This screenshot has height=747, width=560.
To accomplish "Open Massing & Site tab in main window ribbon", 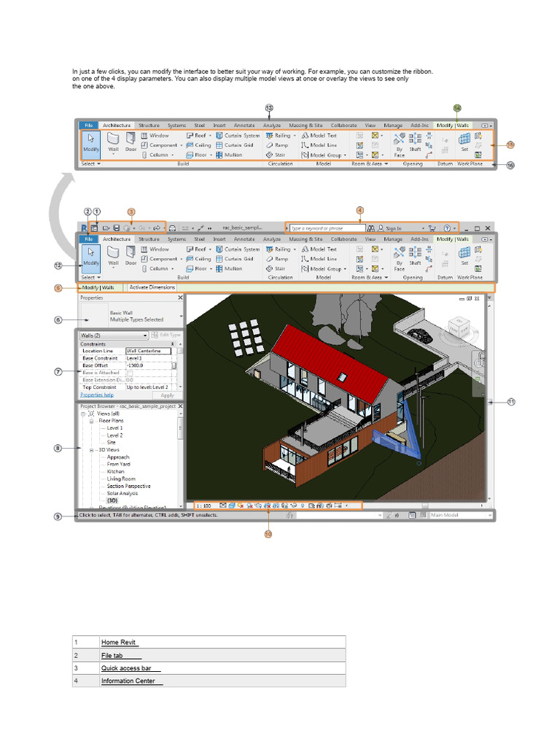I will pyautogui.click(x=306, y=239).
